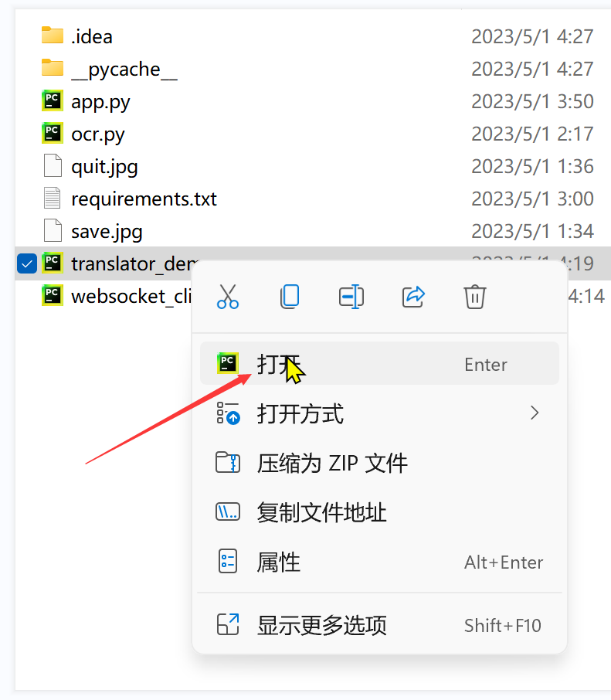Click the .idea folder icon
The image size is (611, 700).
point(53,36)
